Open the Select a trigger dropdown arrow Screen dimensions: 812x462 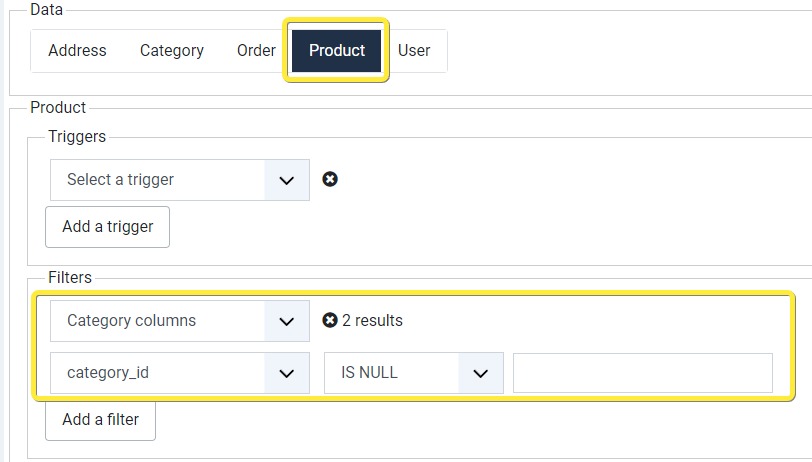(286, 180)
